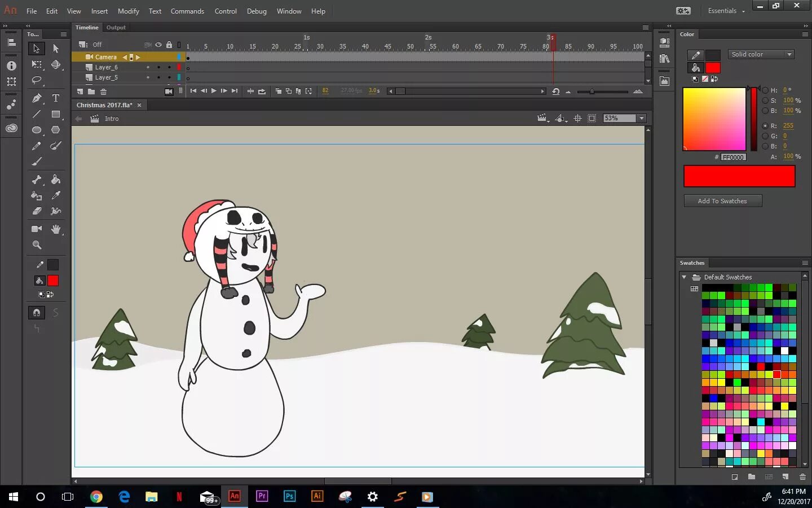Open the Swatches panel options menu
The image size is (812, 508).
pyautogui.click(x=805, y=263)
